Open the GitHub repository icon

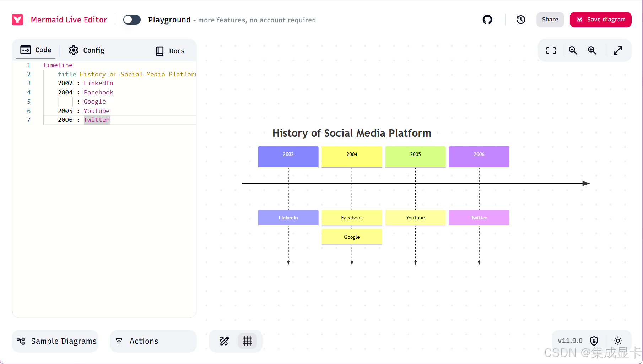(x=487, y=20)
